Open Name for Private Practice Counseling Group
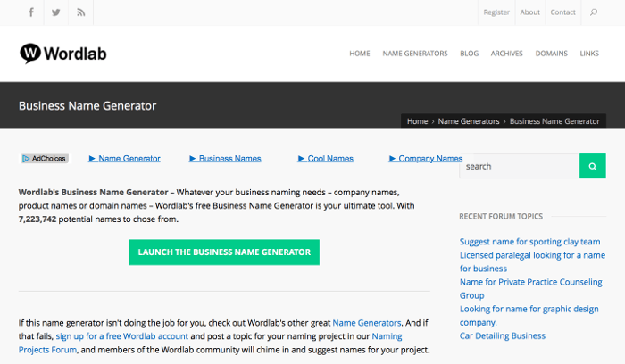Image resolution: width=625 pixels, height=364 pixels. click(x=531, y=289)
